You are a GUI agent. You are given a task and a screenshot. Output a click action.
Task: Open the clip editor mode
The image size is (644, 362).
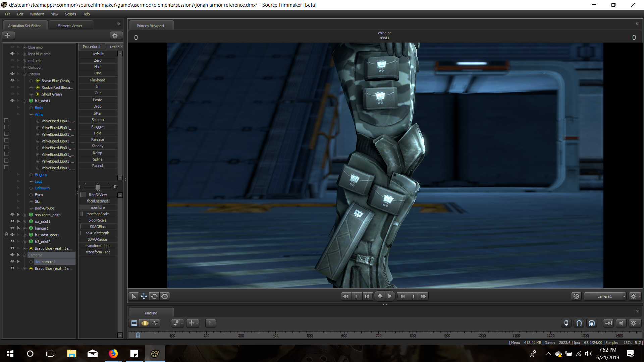point(134,323)
